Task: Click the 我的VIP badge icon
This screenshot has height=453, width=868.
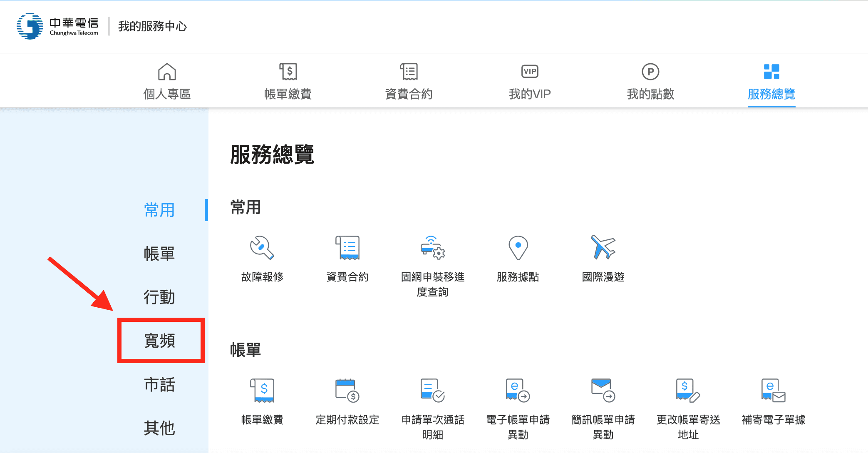Action: pos(530,72)
